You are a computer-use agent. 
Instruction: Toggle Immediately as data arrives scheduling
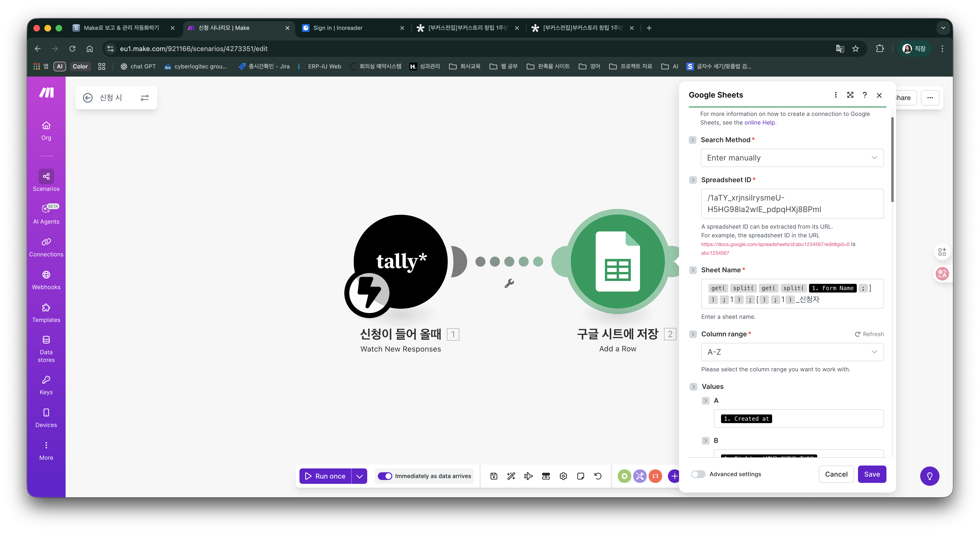coord(385,476)
